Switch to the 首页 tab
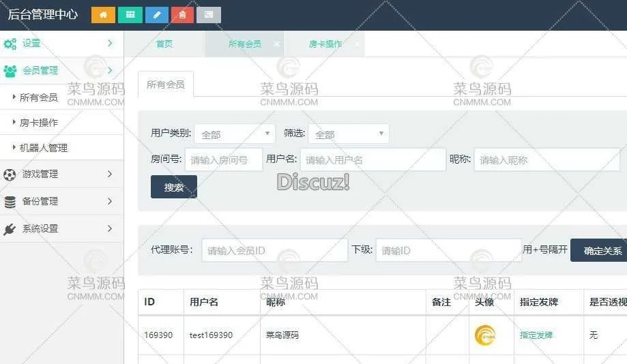Image resolution: width=627 pixels, height=364 pixels. coord(164,44)
